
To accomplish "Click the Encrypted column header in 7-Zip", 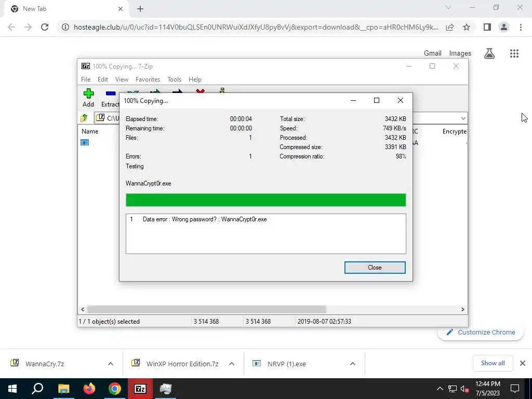I will tap(454, 131).
